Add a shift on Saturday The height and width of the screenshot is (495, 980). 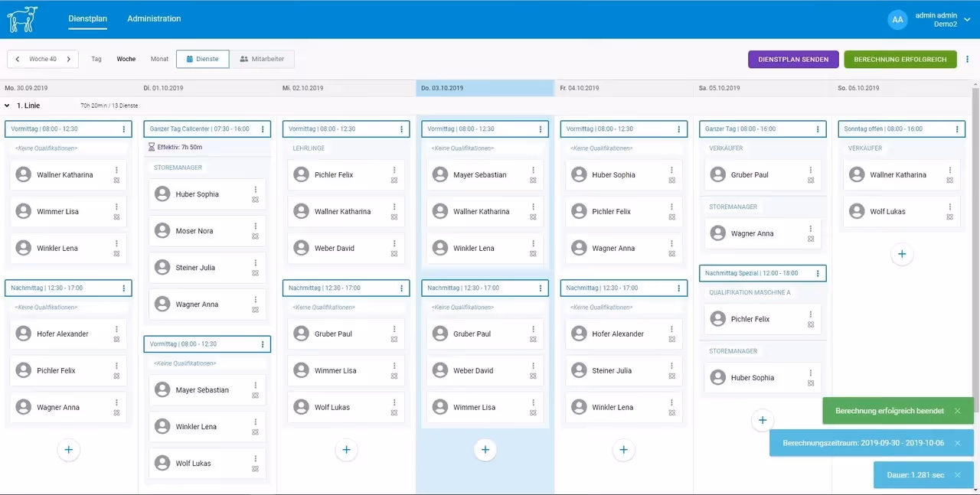[762, 420]
